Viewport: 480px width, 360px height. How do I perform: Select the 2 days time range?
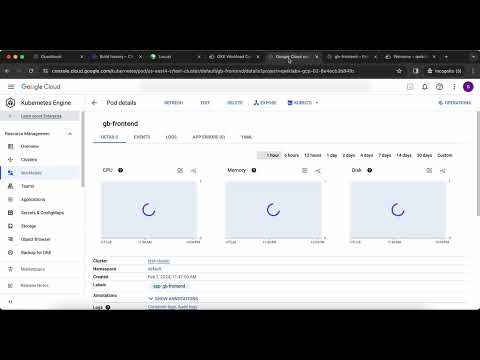point(349,155)
